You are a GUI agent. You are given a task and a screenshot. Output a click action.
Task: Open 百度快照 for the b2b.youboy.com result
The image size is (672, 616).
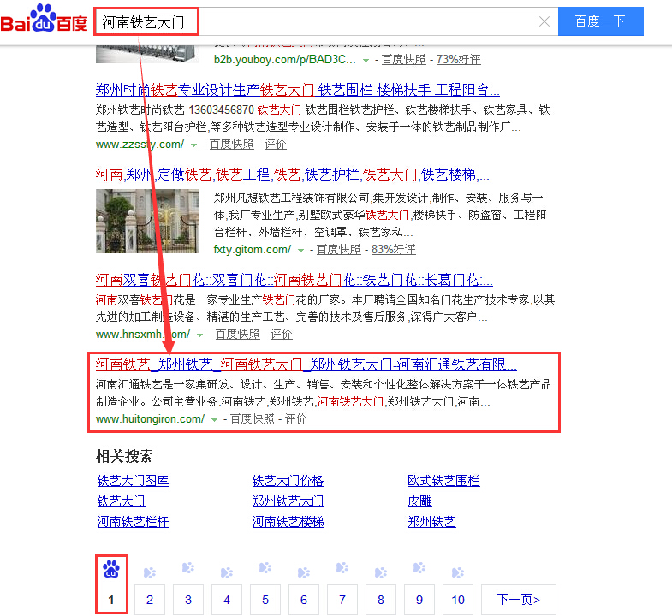coord(404,60)
